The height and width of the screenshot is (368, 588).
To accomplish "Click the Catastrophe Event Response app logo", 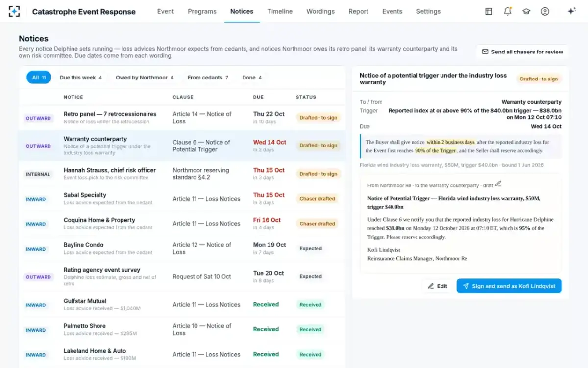I will point(14,11).
